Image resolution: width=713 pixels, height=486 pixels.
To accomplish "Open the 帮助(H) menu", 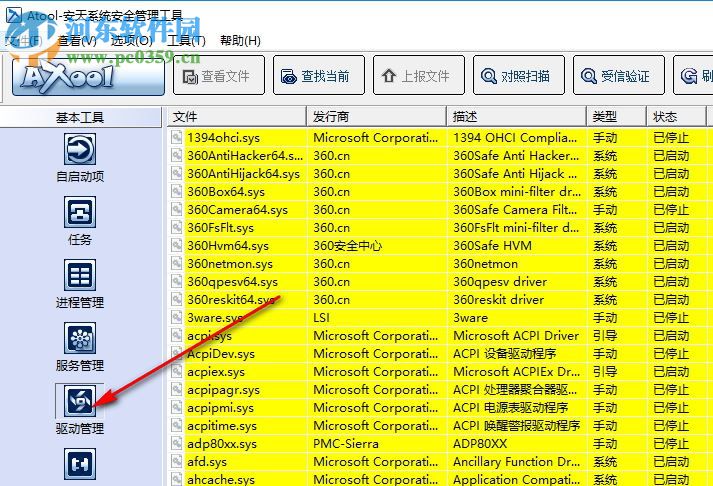I will (x=241, y=41).
